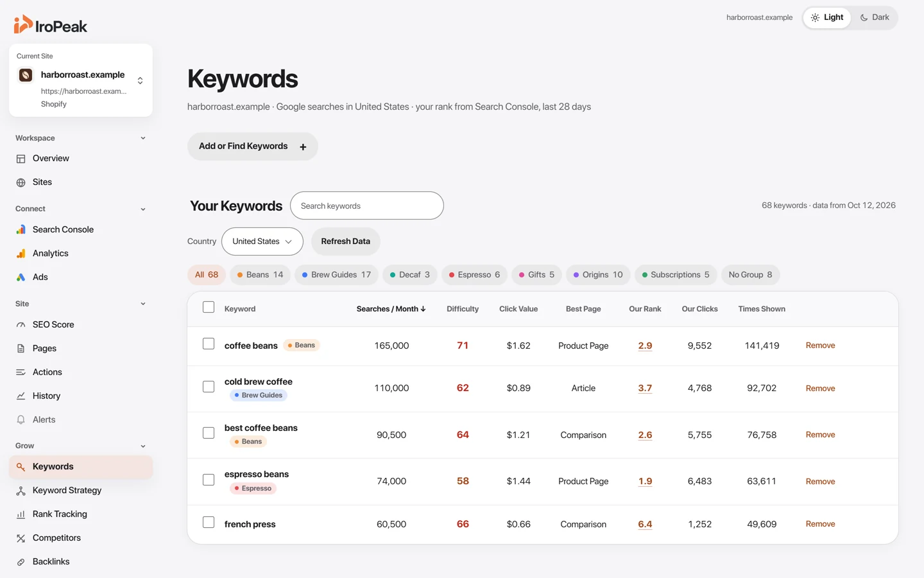Open the french press rank 6.4 link
Image resolution: width=924 pixels, height=578 pixels.
[645, 524]
